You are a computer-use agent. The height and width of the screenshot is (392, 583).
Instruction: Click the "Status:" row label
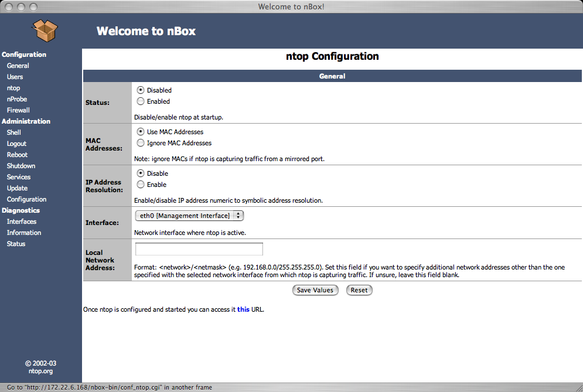[x=97, y=103]
